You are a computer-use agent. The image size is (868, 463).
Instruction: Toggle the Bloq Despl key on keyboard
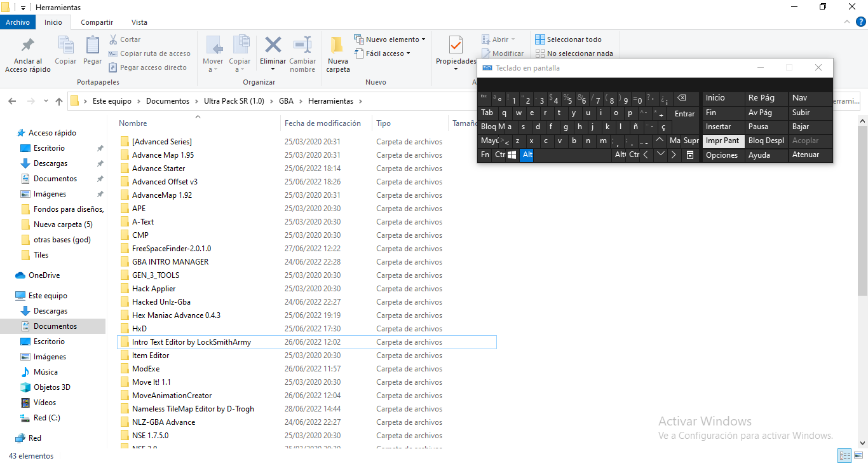[766, 141]
